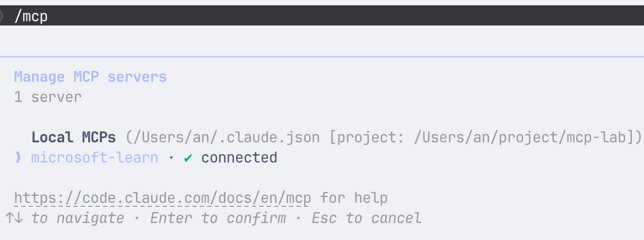Click the "1 server" count text
Screen dimensions: 644x240
click(x=48, y=97)
